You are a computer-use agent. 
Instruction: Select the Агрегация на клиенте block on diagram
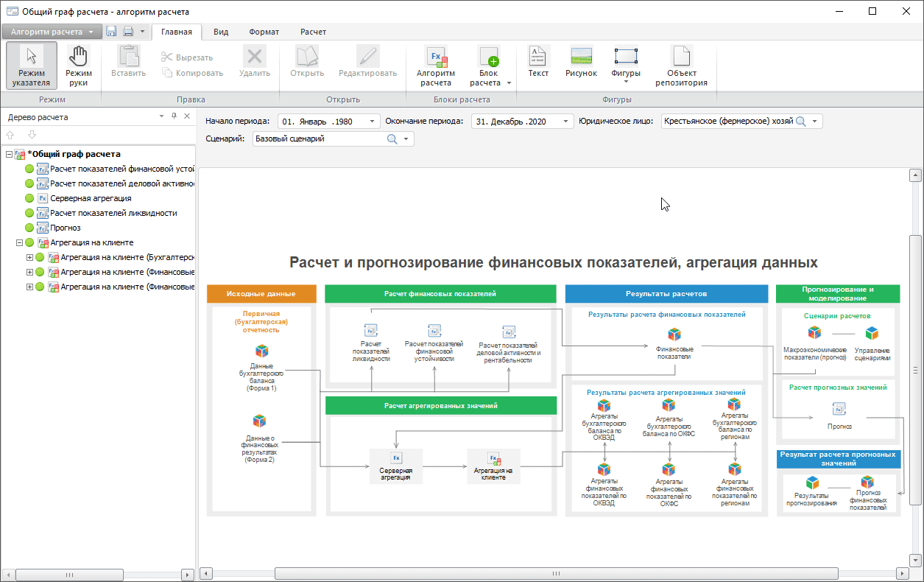click(x=493, y=466)
